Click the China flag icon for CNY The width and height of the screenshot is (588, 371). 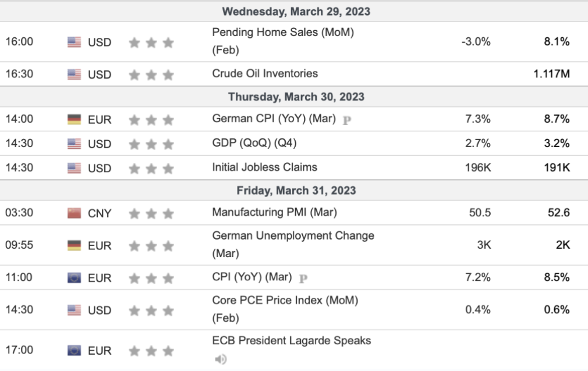click(75, 213)
